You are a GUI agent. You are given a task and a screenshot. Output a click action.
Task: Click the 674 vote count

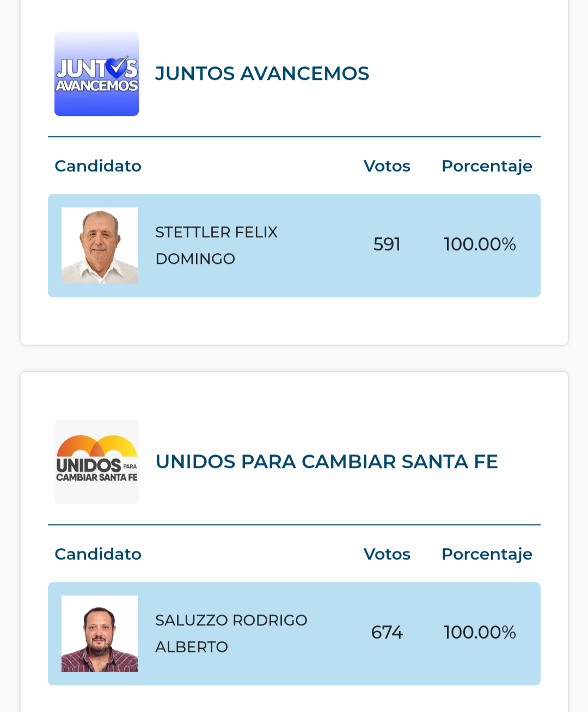tap(387, 633)
